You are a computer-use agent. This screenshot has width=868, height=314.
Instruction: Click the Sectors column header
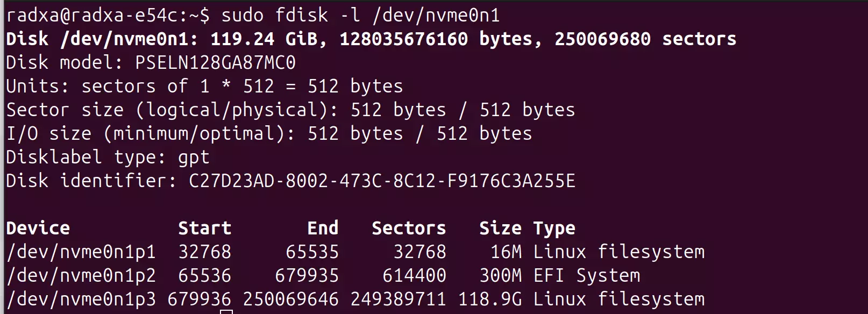point(409,228)
